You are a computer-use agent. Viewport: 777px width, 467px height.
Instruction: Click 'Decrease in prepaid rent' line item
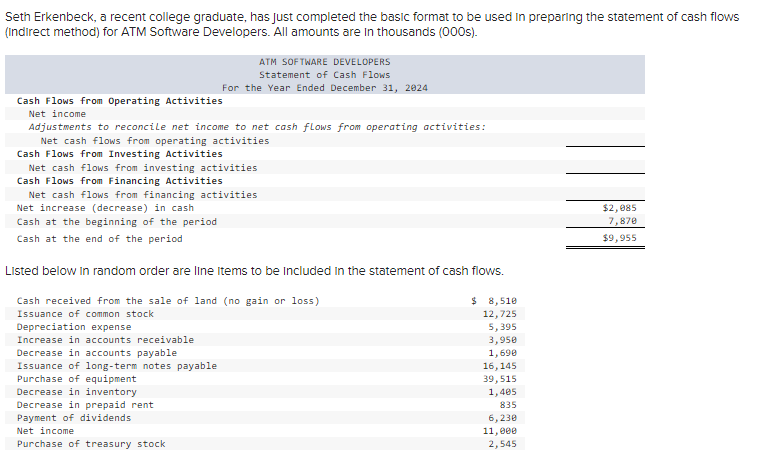85,405
